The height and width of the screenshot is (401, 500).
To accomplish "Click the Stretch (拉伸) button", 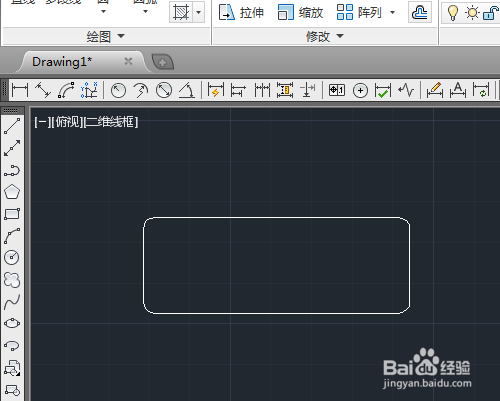I will 241,13.
